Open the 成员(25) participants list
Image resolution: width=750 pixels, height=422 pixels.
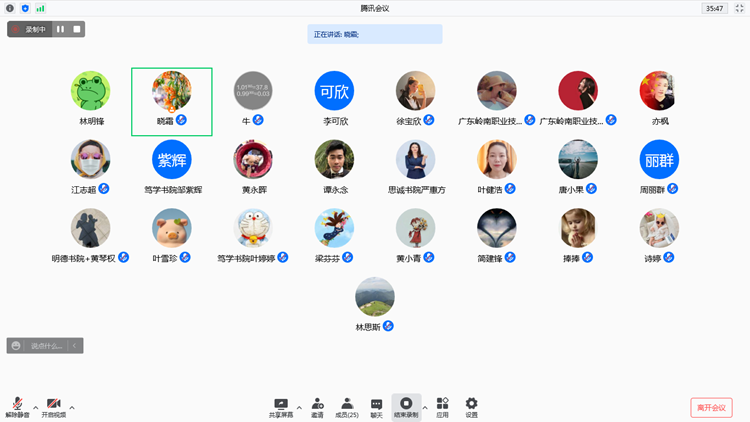pyautogui.click(x=346, y=404)
